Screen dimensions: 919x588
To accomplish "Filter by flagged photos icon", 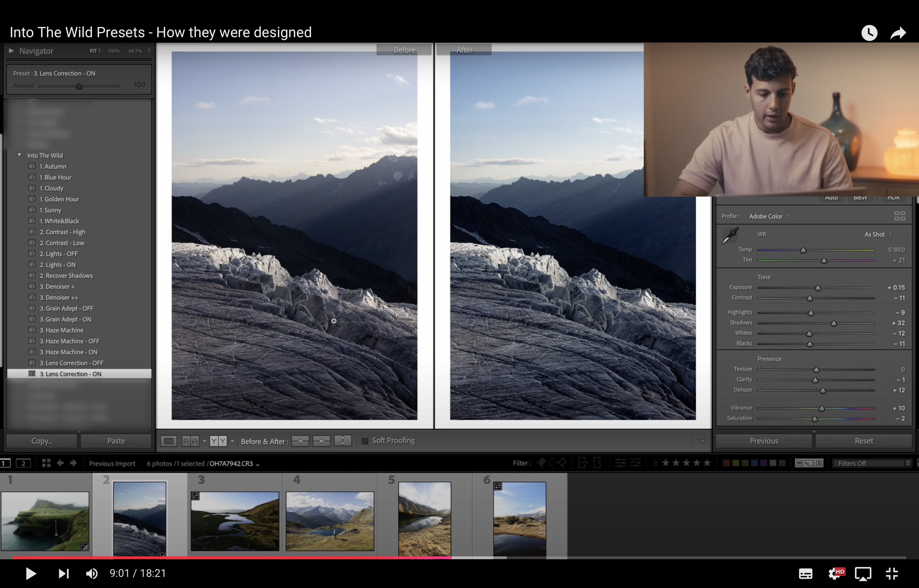I will 541,463.
